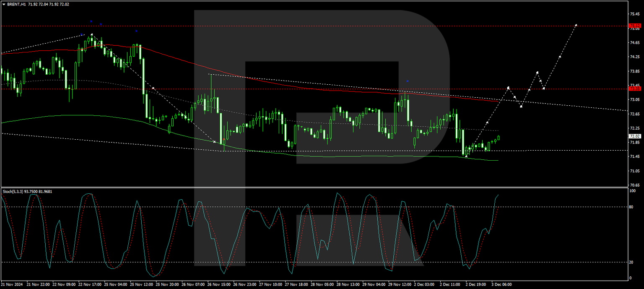Viewport: 644px width, 289px height.
Task: Click the 25 Nov 20:00 time label
Action: point(167,284)
